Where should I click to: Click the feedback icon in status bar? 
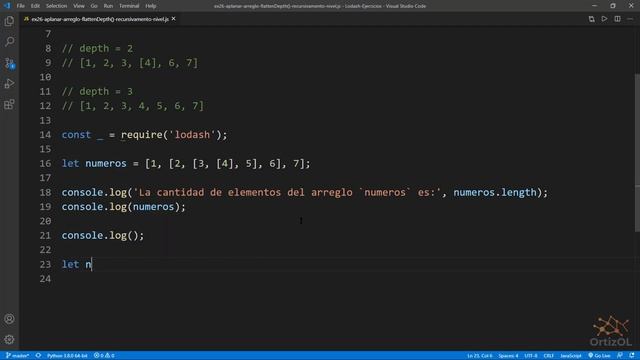[620, 356]
